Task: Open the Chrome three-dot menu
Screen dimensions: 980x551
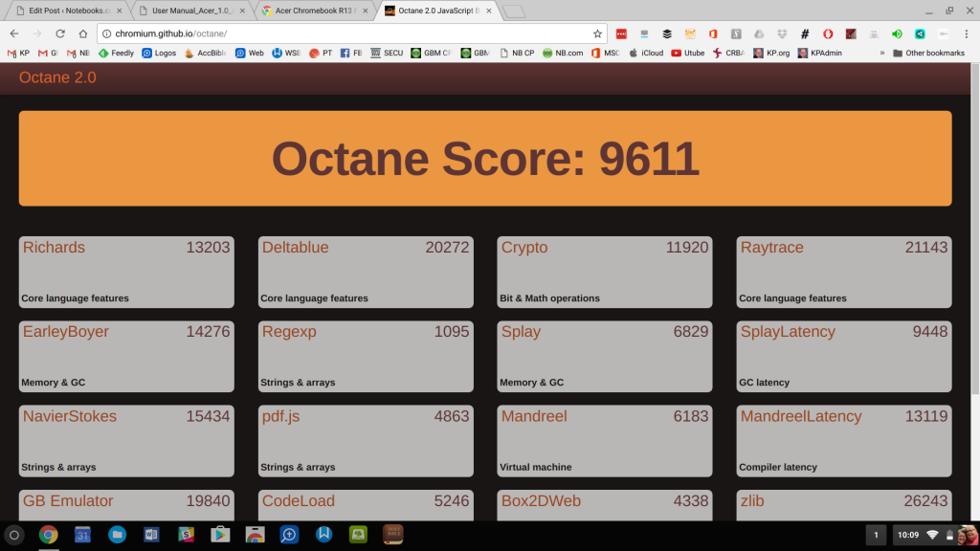Action: (967, 33)
